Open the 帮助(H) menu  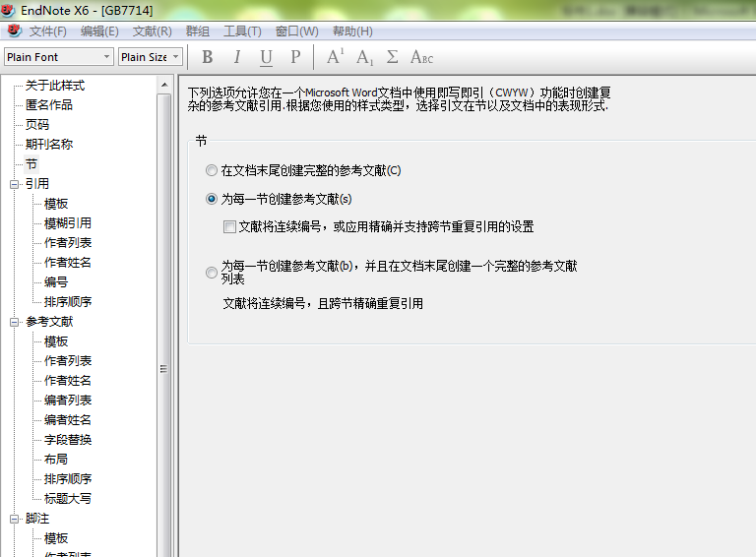click(352, 31)
